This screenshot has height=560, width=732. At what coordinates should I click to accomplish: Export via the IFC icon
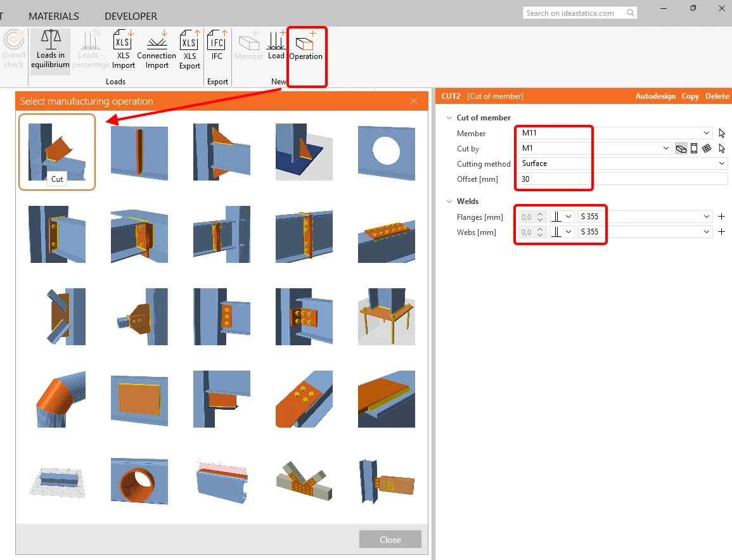click(x=217, y=45)
